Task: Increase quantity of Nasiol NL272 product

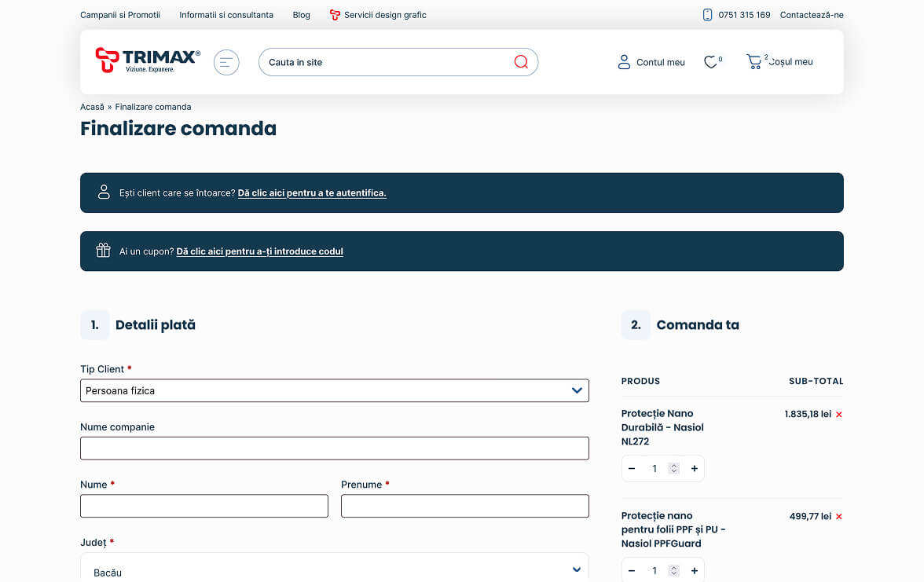Action: pyautogui.click(x=694, y=469)
